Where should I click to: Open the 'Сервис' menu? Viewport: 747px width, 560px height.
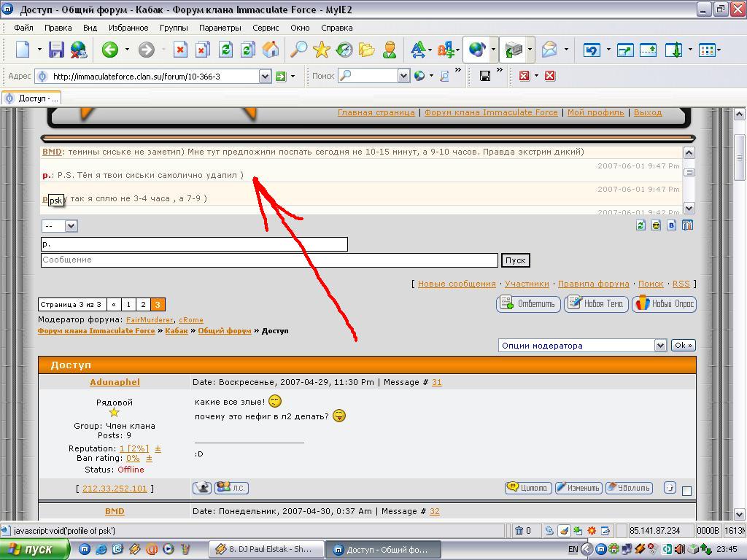[266, 28]
